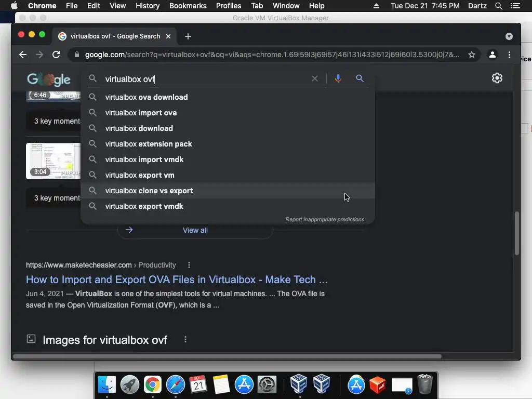532x399 pixels.
Task: Open the 3:04 video thumbnail
Action: point(54,161)
